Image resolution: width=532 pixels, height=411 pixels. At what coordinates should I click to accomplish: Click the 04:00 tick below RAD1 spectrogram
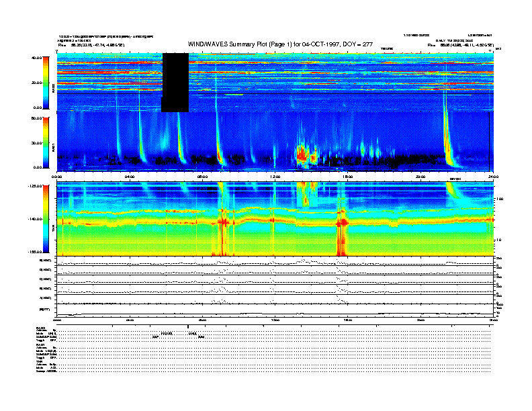click(x=130, y=177)
